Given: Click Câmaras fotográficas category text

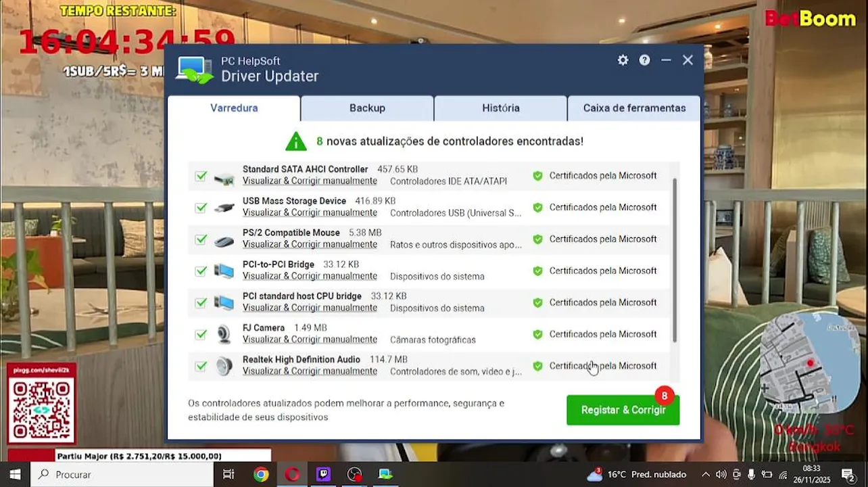Looking at the screenshot, I should 433,340.
